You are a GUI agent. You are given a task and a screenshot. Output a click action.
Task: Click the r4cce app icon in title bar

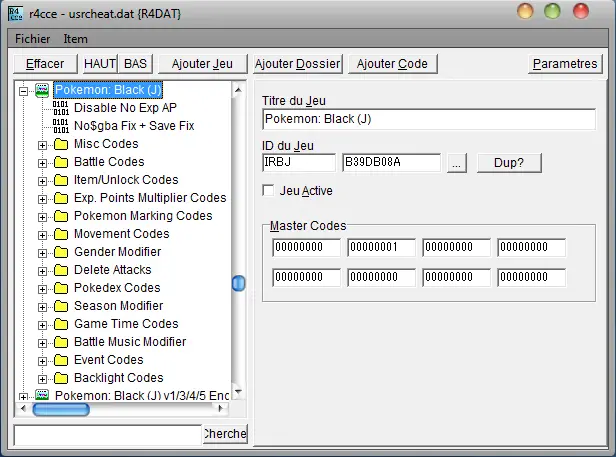15,13
